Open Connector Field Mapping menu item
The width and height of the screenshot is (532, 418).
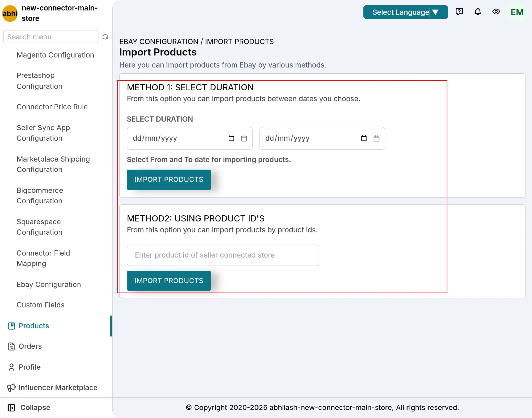click(x=43, y=258)
